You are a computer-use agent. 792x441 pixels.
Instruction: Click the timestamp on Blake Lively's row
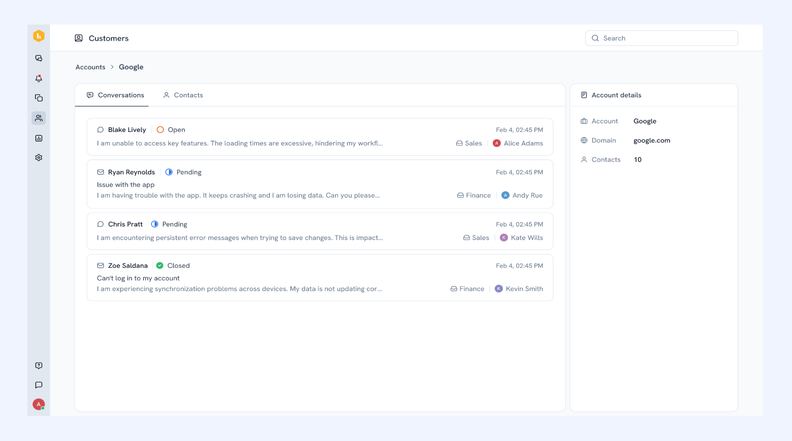click(519, 130)
